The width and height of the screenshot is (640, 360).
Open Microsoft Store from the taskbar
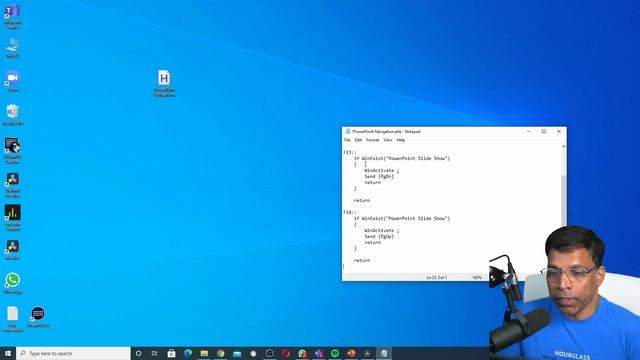pyautogui.click(x=171, y=353)
